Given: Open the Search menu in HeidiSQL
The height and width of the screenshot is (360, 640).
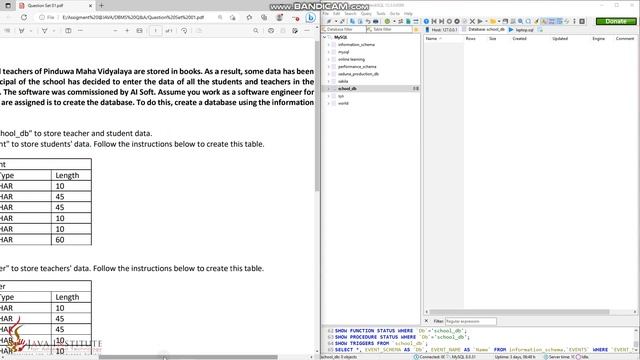Looking at the screenshot, I should click(x=350, y=13).
